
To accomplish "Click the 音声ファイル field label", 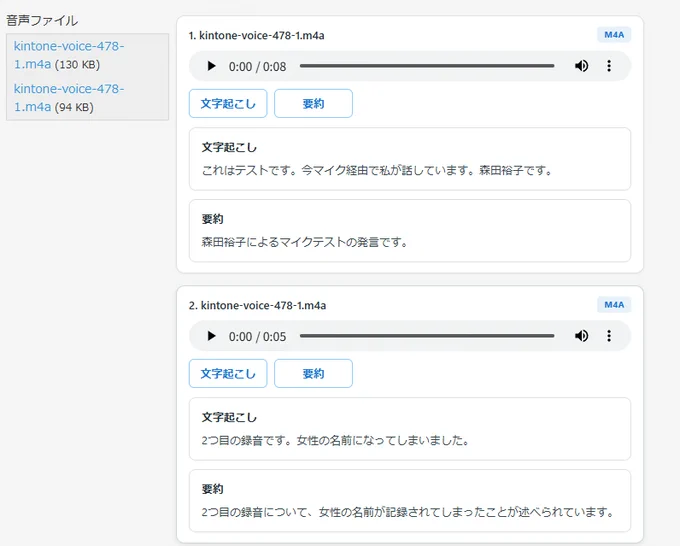I will (42, 20).
